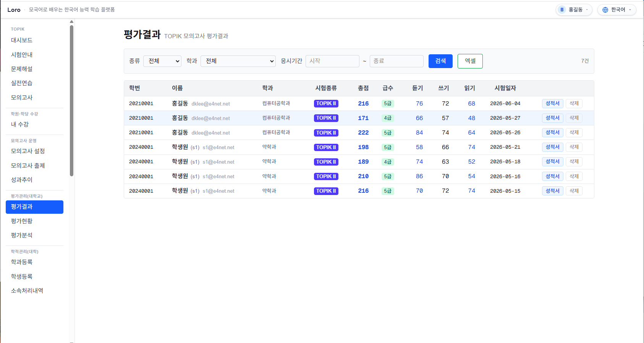Click total score 171
This screenshot has width=644, height=343.
(x=363, y=118)
